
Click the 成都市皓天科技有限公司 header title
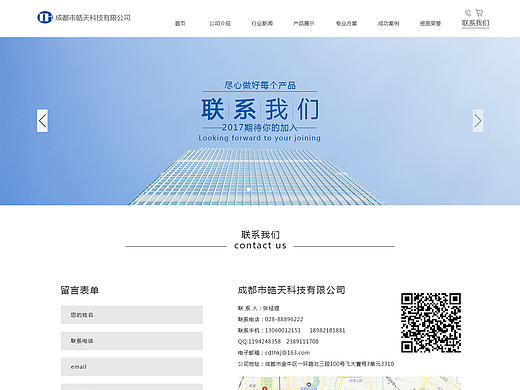(93, 18)
